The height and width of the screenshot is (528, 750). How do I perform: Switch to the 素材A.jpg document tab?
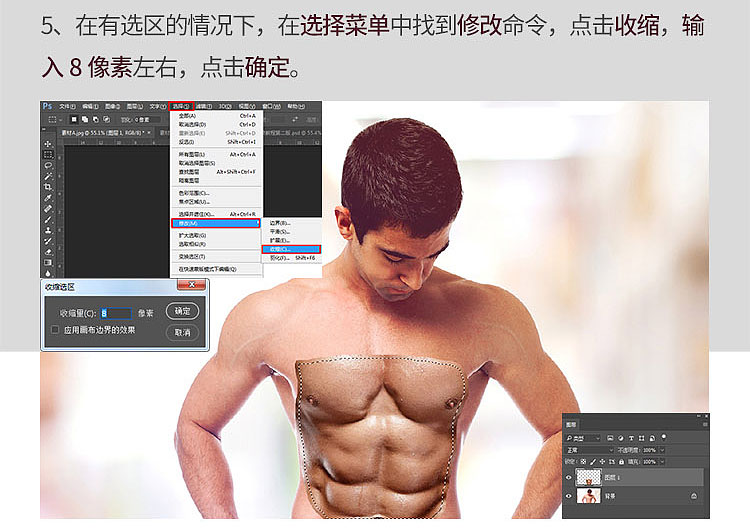click(106, 133)
